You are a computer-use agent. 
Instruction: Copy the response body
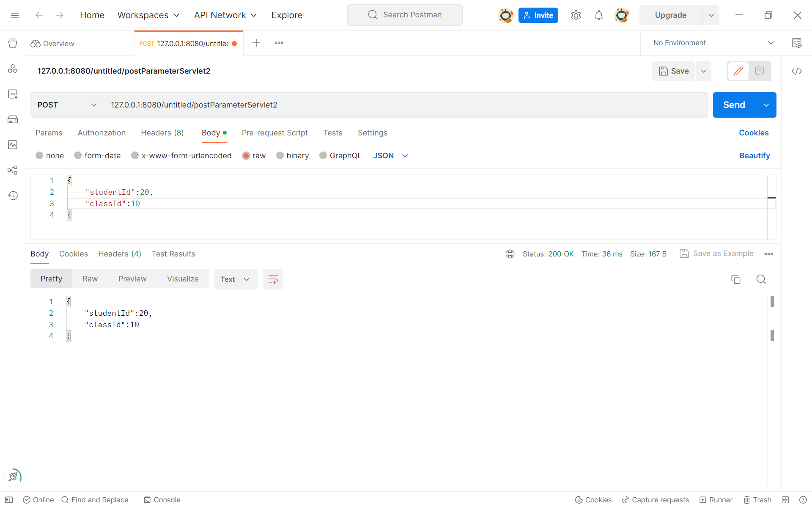(x=736, y=279)
